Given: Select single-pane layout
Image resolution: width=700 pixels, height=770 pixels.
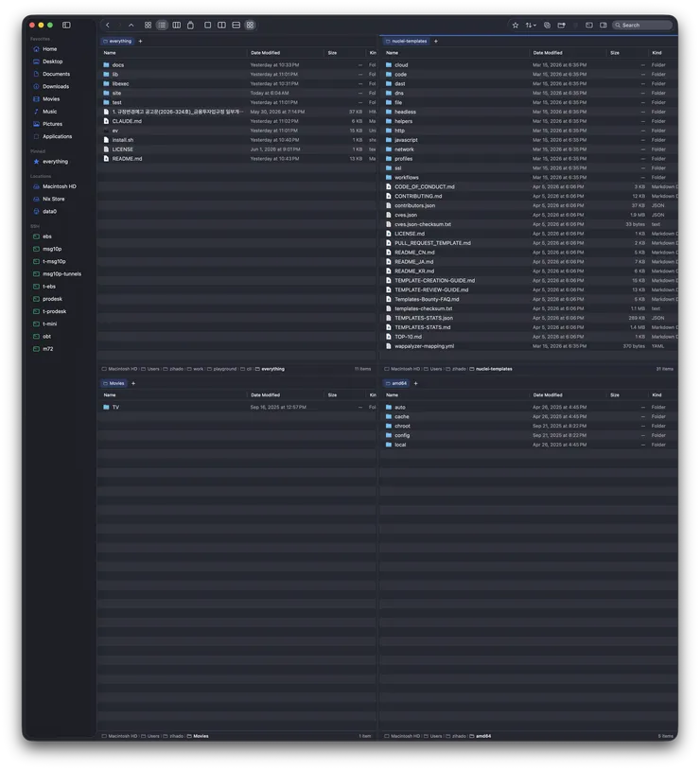Looking at the screenshot, I should (208, 25).
